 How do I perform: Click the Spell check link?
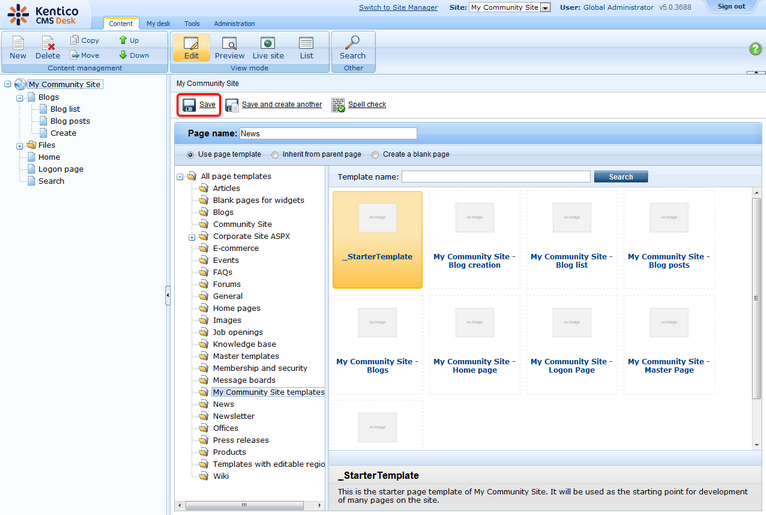367,105
